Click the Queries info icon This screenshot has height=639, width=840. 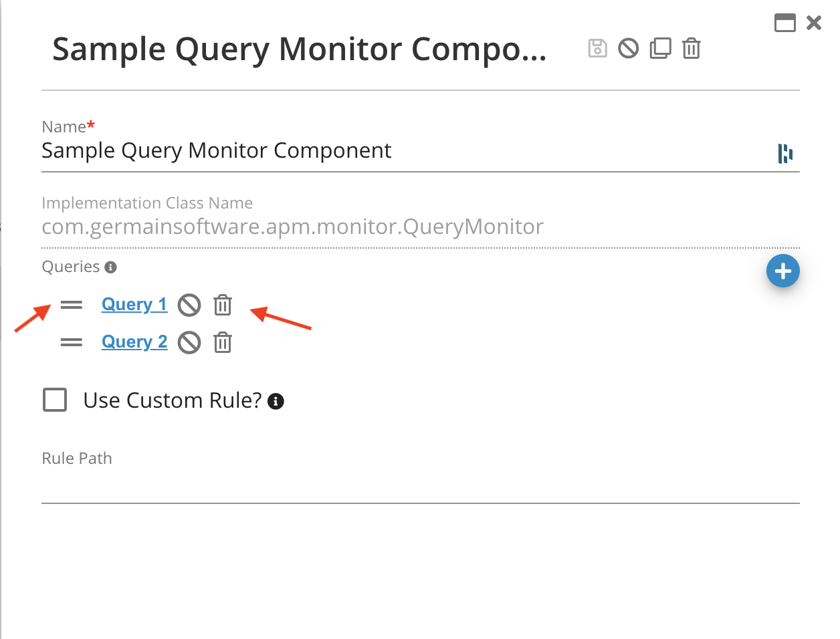(x=111, y=267)
